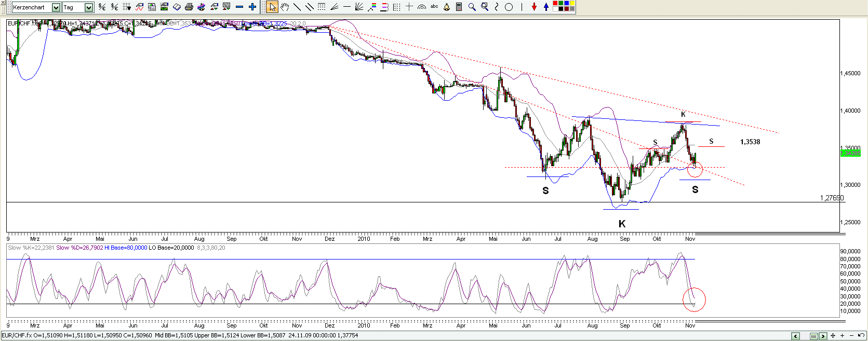Select the arcs drawing tool

[x=422, y=7]
